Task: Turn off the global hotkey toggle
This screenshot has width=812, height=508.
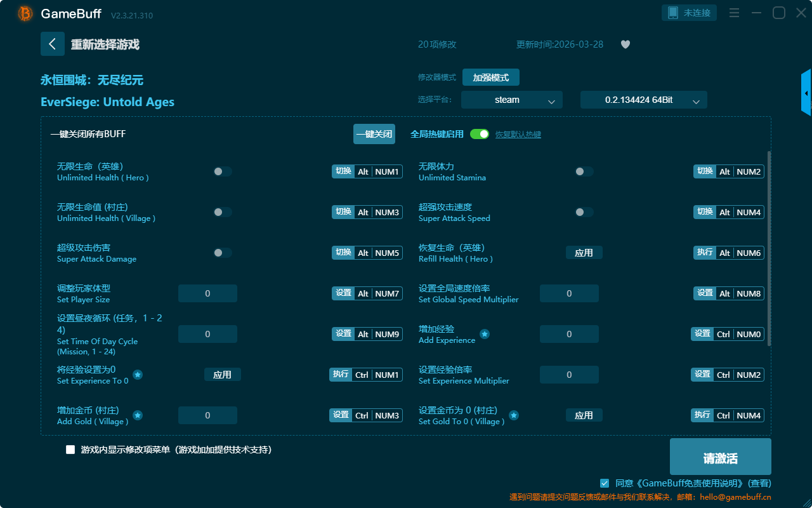Action: (x=480, y=134)
